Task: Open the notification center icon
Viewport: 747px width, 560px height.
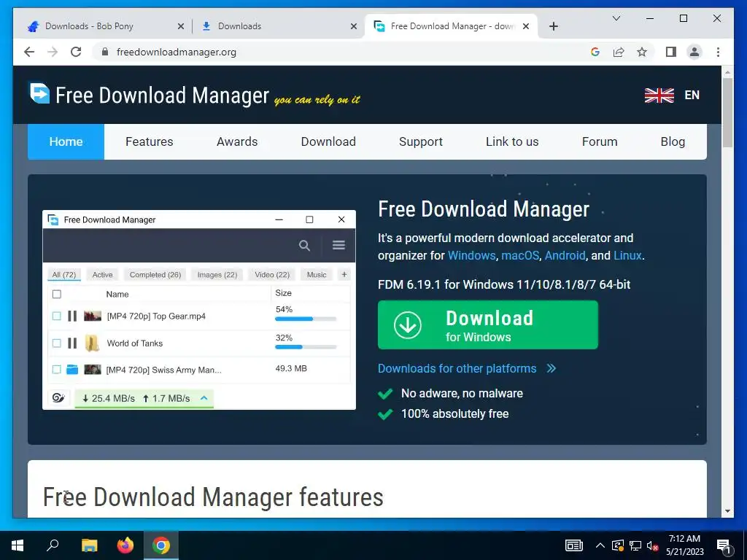Action: (x=724, y=545)
